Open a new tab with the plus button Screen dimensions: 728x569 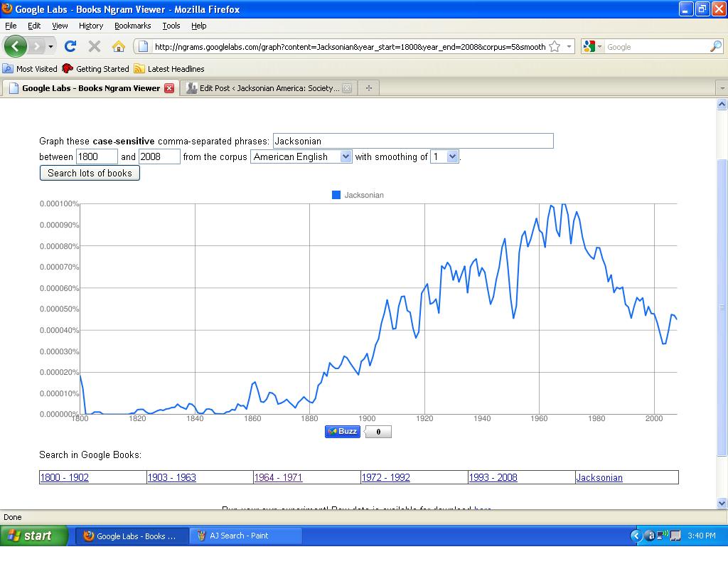coord(368,88)
